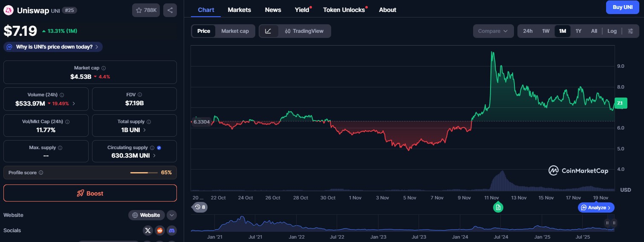Click the history badge showing 8
644x242 pixels.
(x=200, y=207)
